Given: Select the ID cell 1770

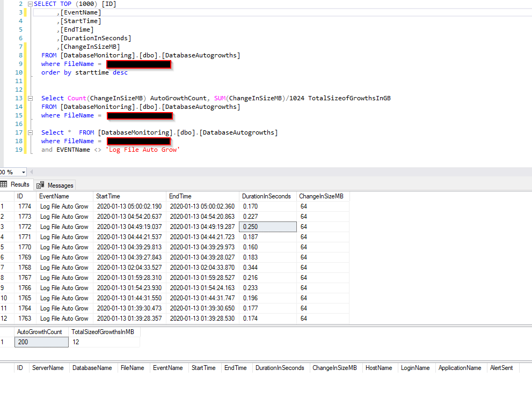Looking at the screenshot, I should tap(25, 247).
